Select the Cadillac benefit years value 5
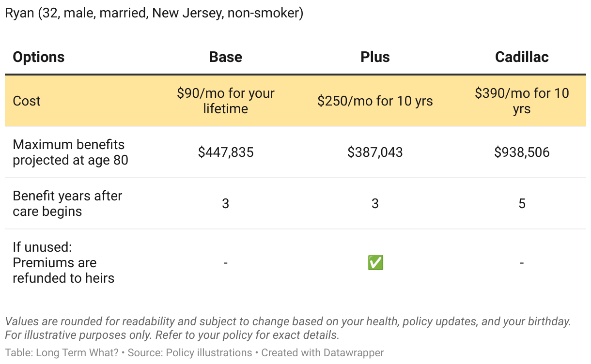This screenshot has width=591, height=364. coord(522,203)
